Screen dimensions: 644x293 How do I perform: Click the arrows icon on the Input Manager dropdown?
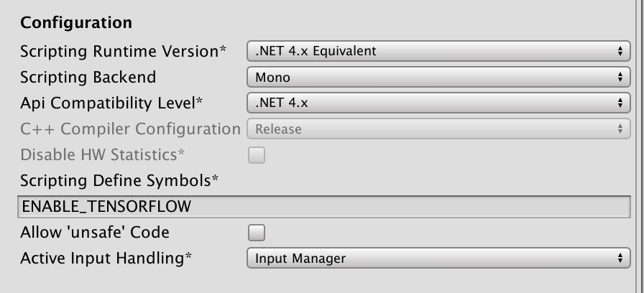(x=620, y=259)
